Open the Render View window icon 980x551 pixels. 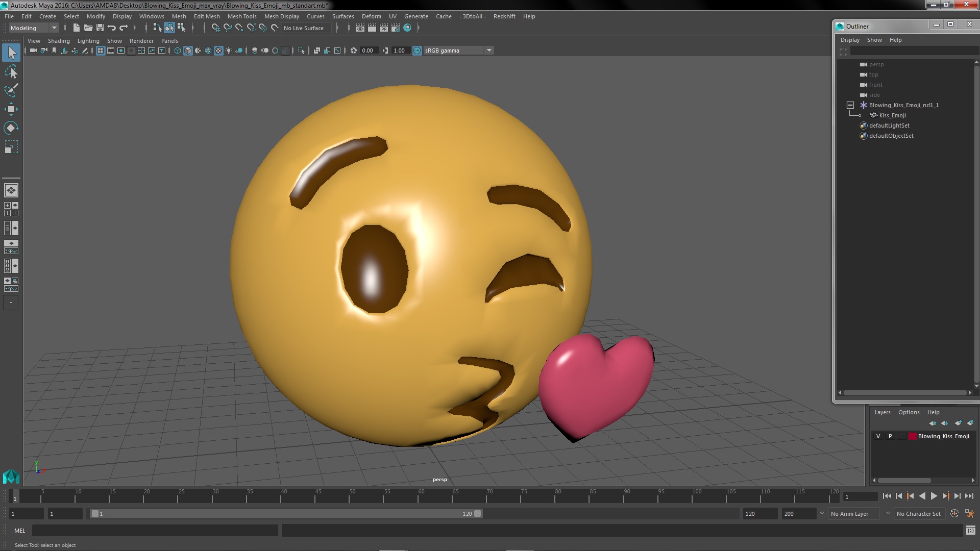(x=360, y=28)
